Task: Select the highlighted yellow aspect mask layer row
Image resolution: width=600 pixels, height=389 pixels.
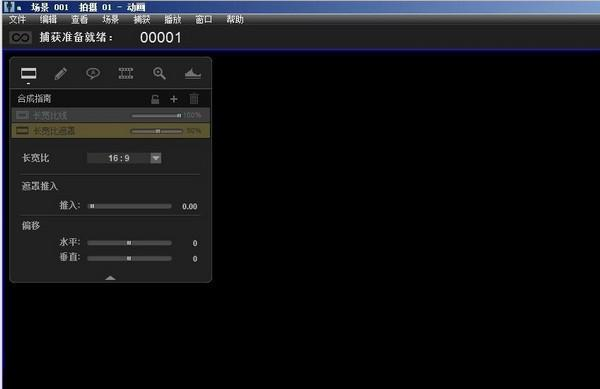Action: pos(111,131)
